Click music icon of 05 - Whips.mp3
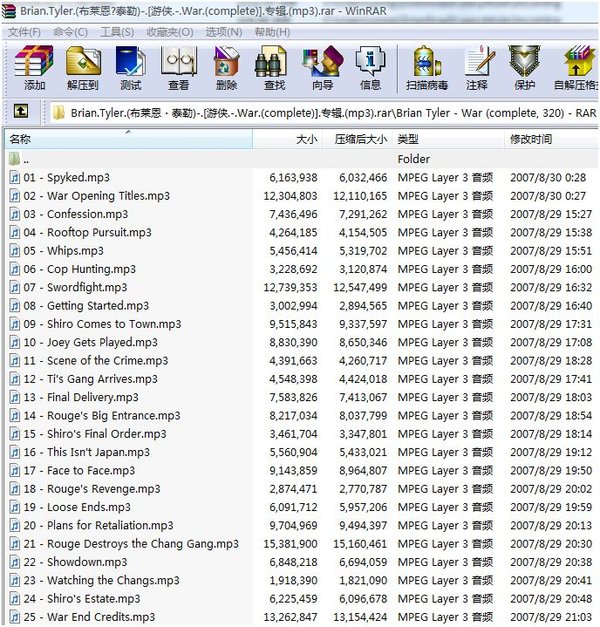Viewport: 600px width, 627px height. (15, 251)
